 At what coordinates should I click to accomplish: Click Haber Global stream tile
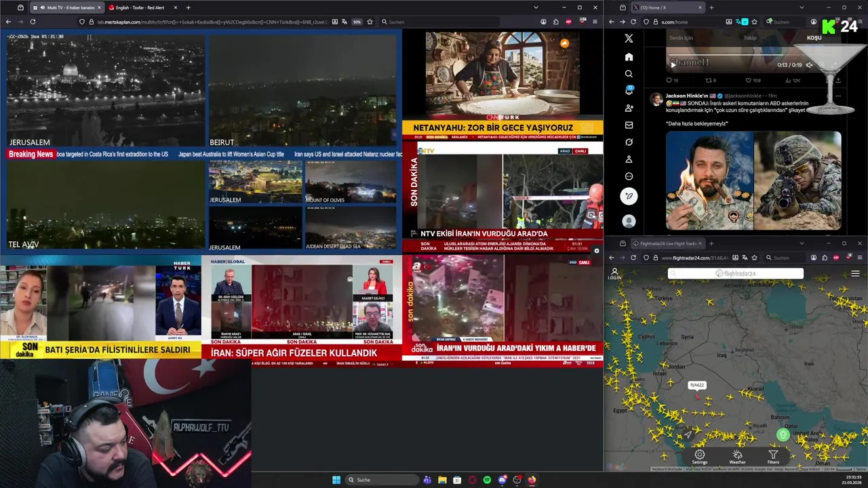click(x=302, y=310)
